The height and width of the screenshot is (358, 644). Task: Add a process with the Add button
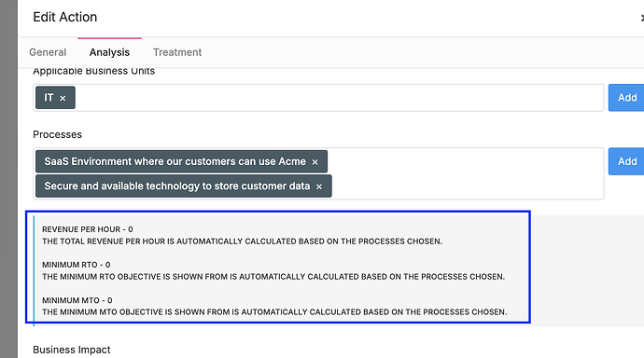point(626,161)
